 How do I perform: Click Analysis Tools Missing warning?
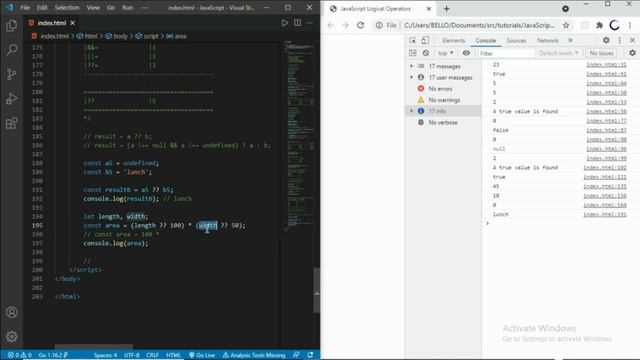coord(254,355)
